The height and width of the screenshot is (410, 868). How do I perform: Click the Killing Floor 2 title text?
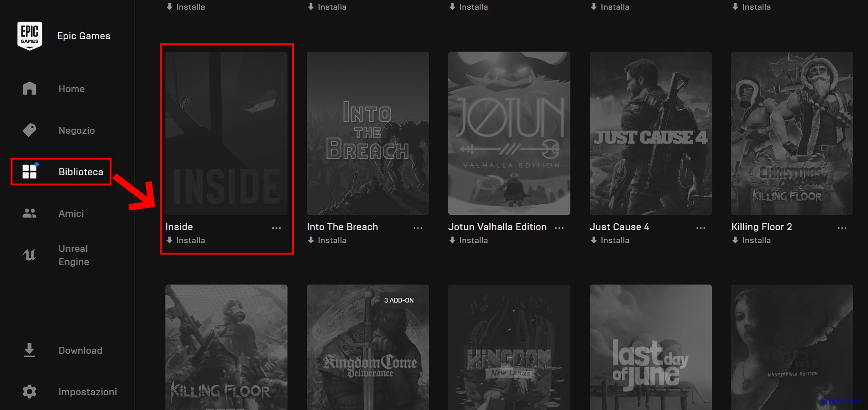point(762,227)
